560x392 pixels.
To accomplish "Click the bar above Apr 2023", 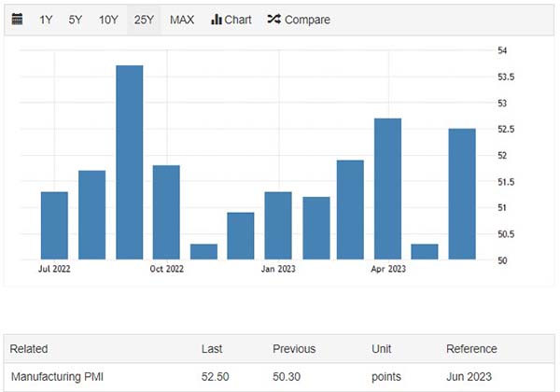I will point(387,189).
